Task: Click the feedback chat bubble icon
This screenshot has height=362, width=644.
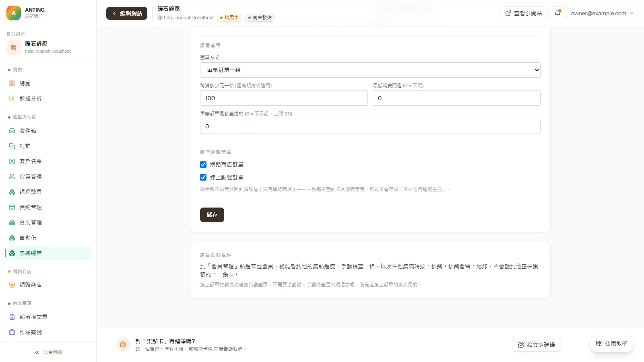Action: (123, 344)
